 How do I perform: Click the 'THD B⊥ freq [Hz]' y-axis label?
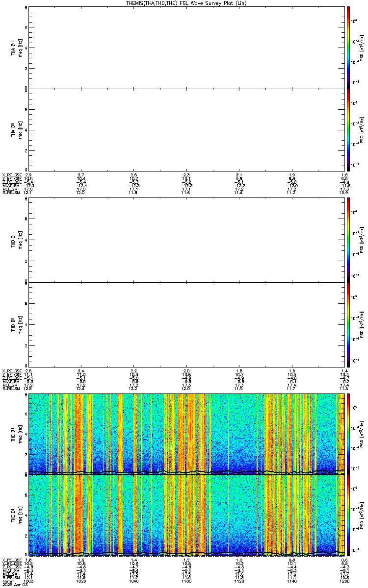pyautogui.click(x=16, y=240)
